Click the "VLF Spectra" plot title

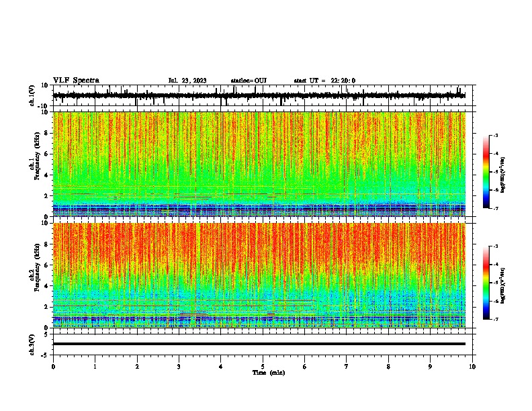[x=76, y=81]
